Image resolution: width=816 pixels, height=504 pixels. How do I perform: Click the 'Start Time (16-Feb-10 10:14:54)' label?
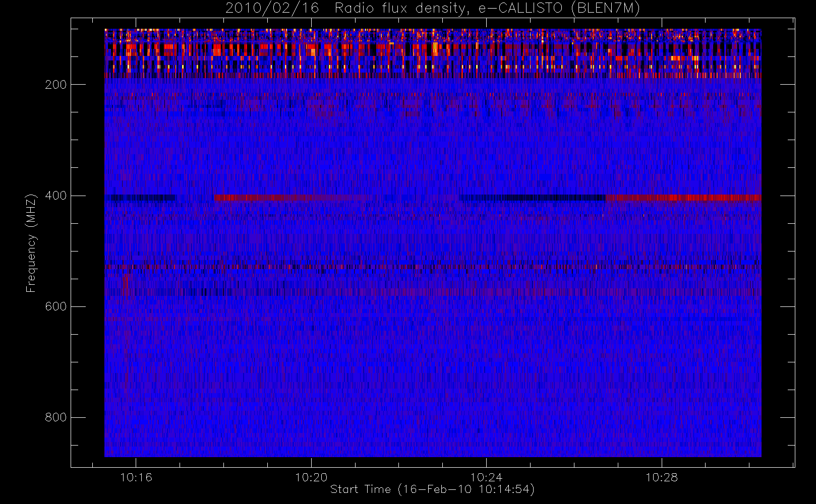[432, 489]
